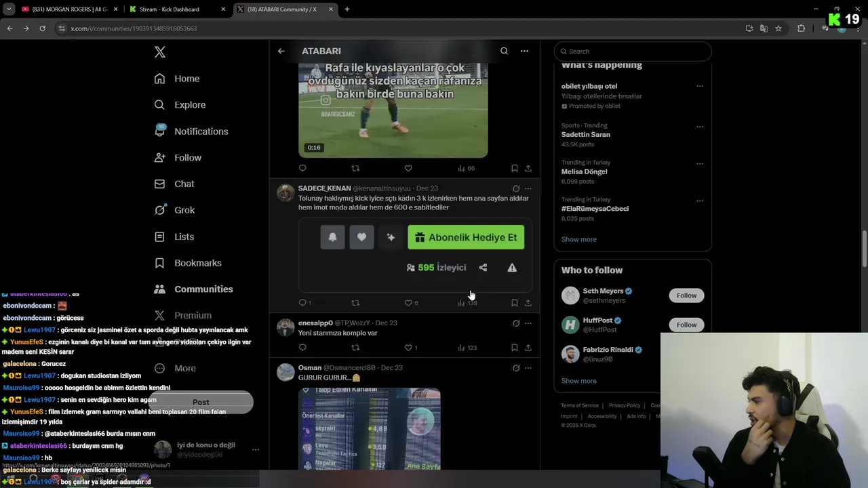Repost enesalpp0's post
This screenshot has width=868, height=488.
[x=355, y=348]
